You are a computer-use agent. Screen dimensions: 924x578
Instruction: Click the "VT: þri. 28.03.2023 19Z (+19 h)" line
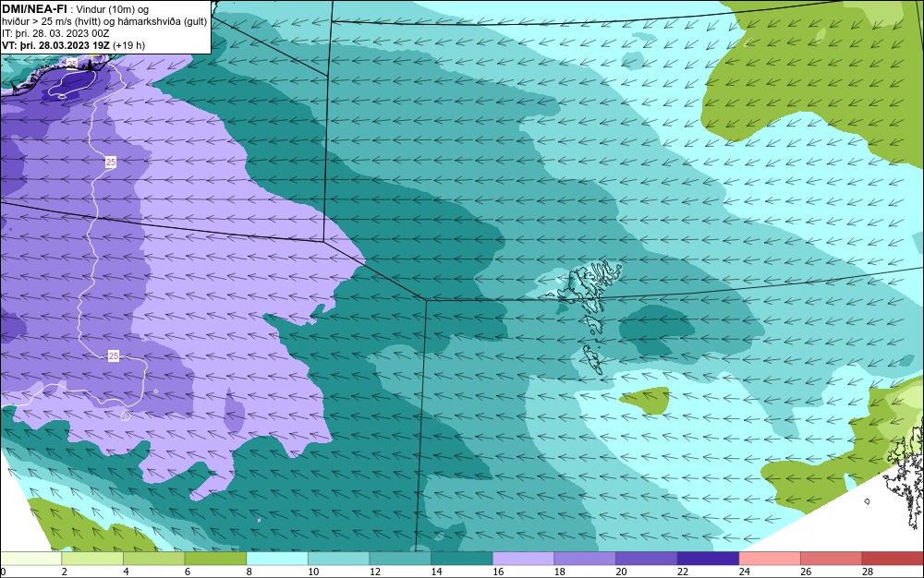73,45
